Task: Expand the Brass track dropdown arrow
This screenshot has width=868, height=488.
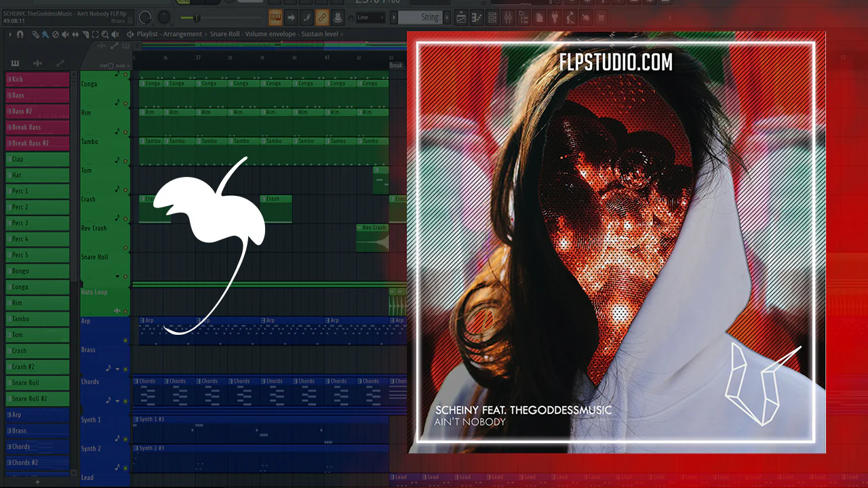Action: (117, 369)
